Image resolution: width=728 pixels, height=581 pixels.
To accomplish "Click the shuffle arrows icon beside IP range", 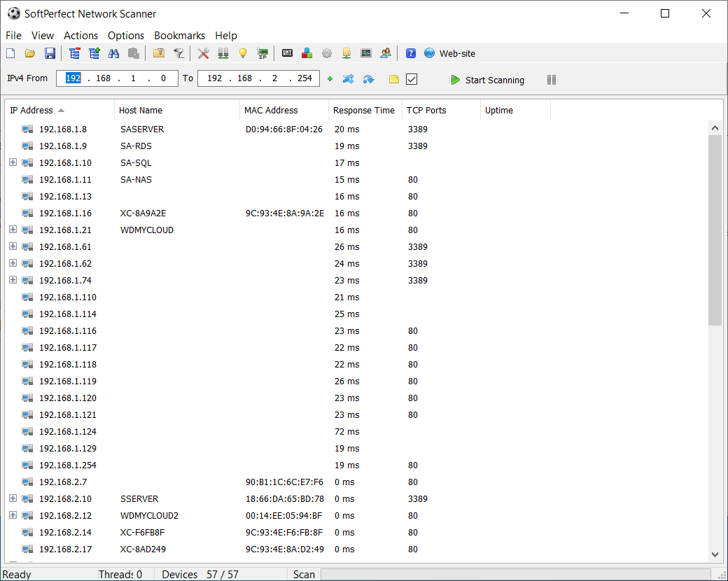I will [x=348, y=79].
